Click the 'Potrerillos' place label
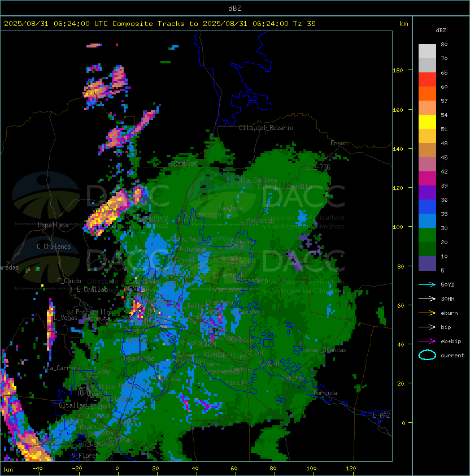Viewport: 470px width, 476px height. click(94, 311)
